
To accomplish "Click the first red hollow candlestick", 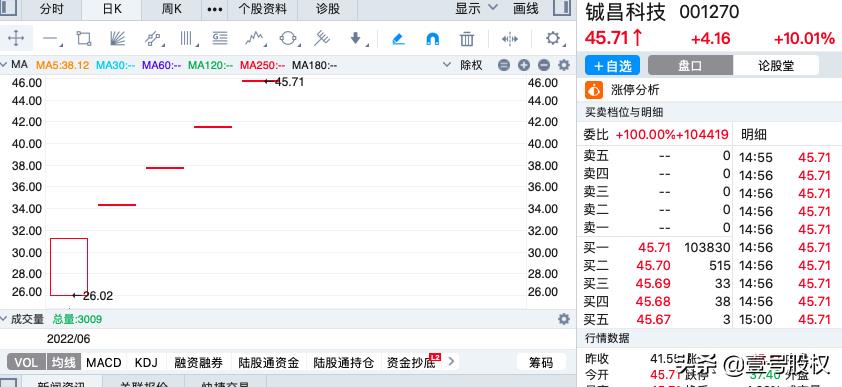I will point(69,267).
